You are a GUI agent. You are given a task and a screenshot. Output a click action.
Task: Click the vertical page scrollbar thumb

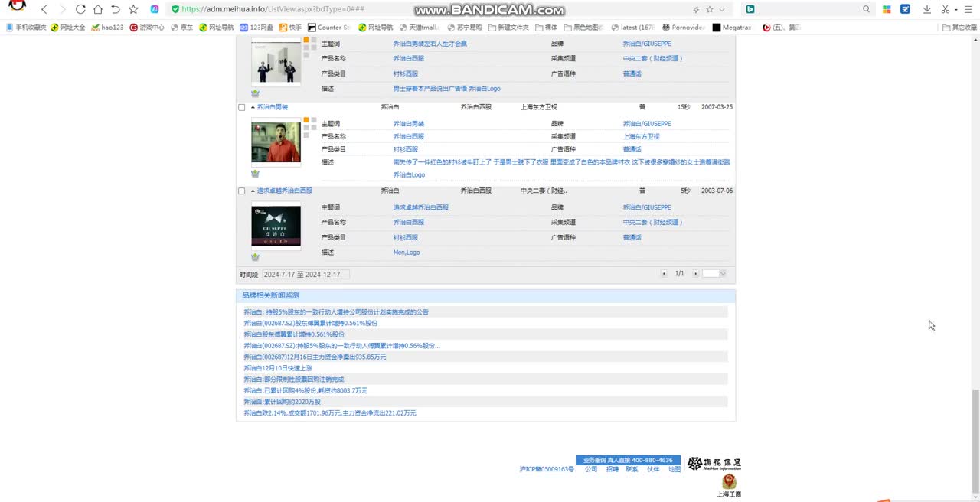[975, 441]
